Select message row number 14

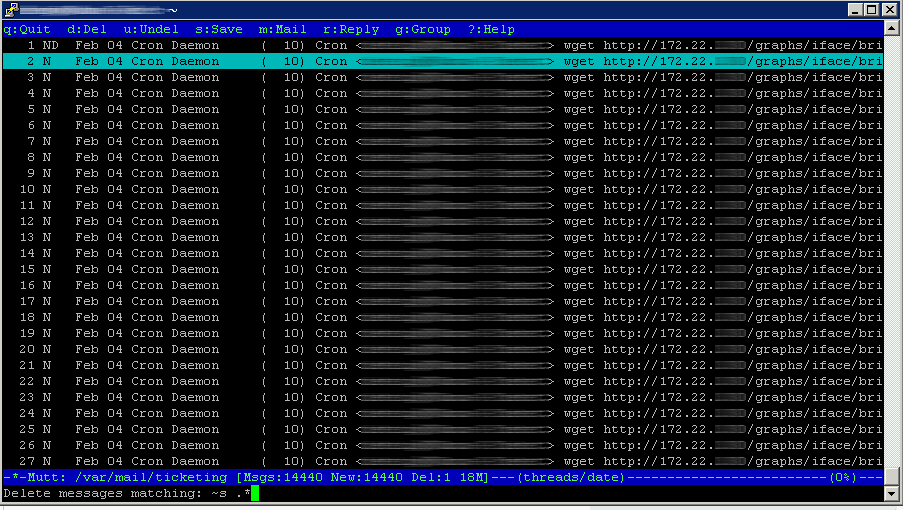pos(442,253)
